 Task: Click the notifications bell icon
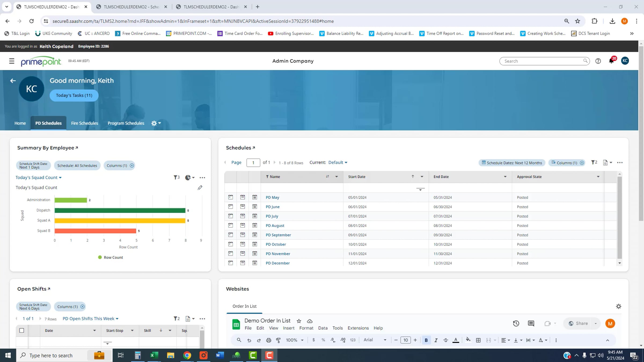coord(611,61)
